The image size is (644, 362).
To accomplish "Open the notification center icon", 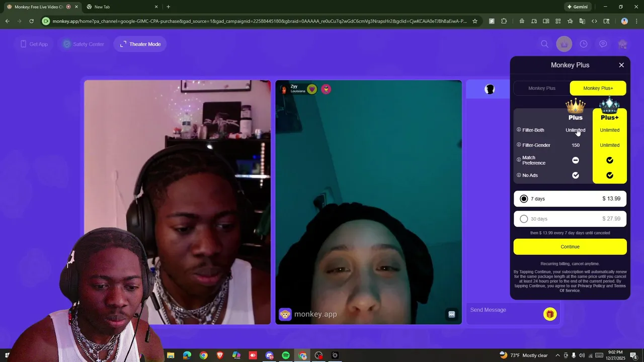I will 634,355.
